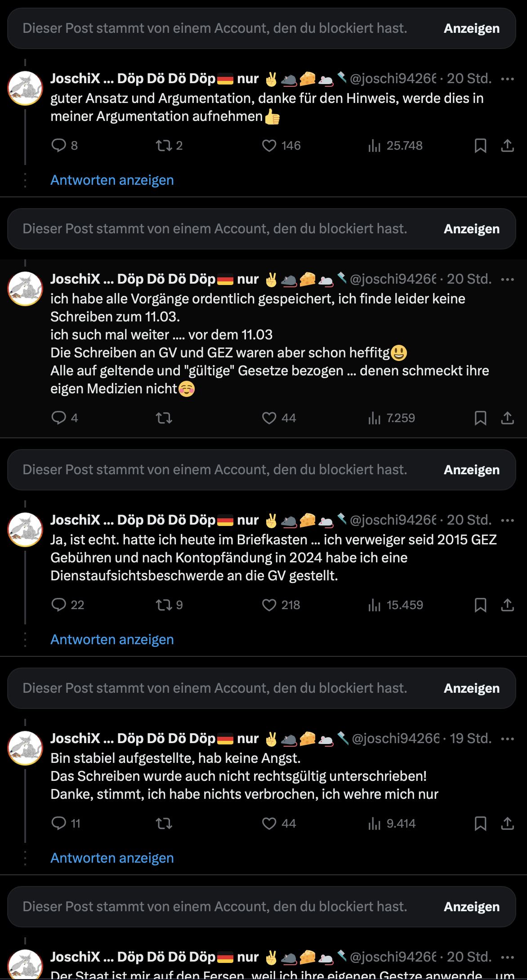
Task: Open the avatar of the 'Bin stabiel' post
Action: [x=25, y=748]
